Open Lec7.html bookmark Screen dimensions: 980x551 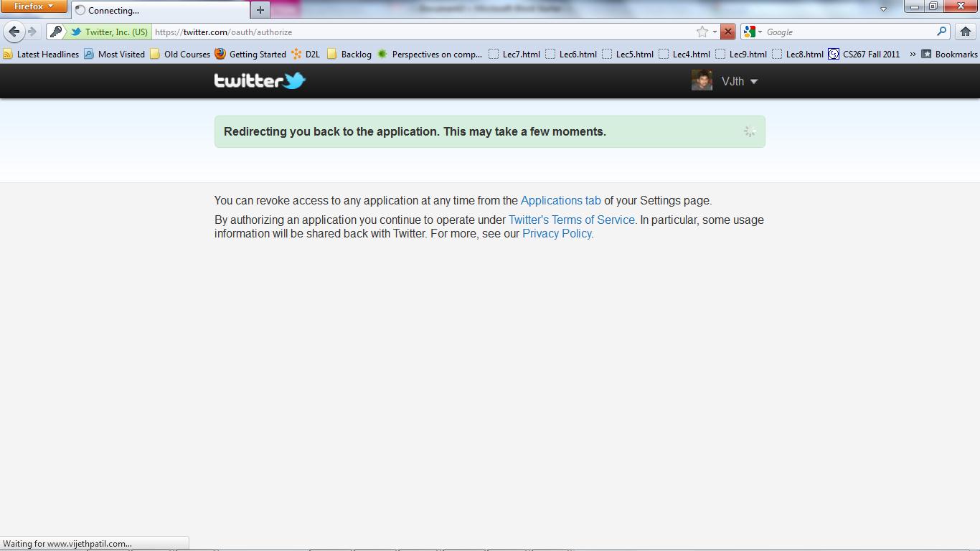[514, 54]
